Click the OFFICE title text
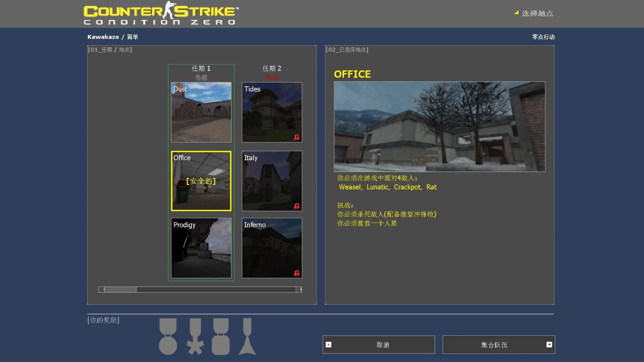The height and width of the screenshot is (362, 644). [353, 74]
